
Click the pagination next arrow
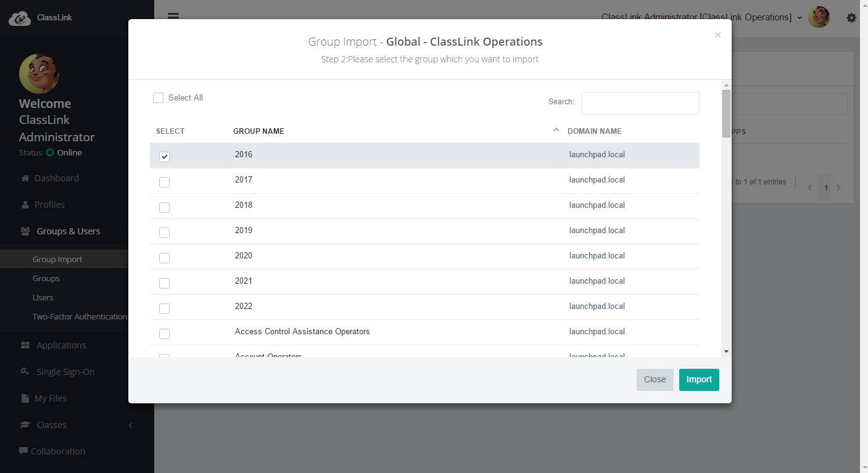tap(838, 187)
